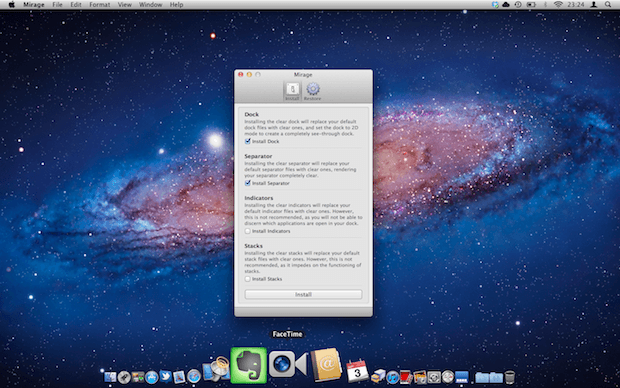Open the Address Book icon

327,364
